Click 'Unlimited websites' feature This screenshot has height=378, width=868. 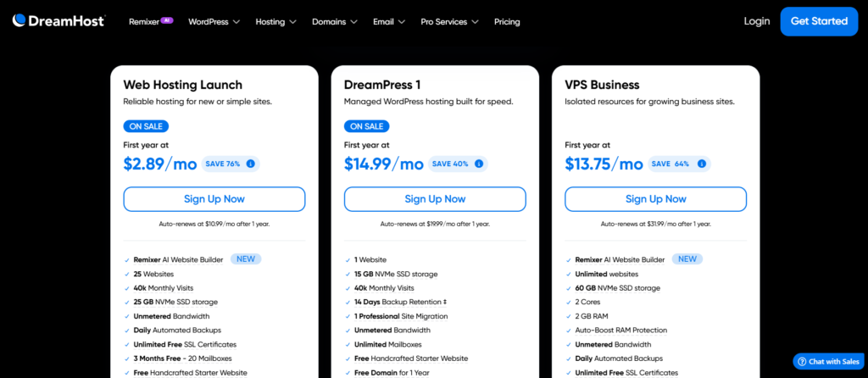click(x=607, y=274)
